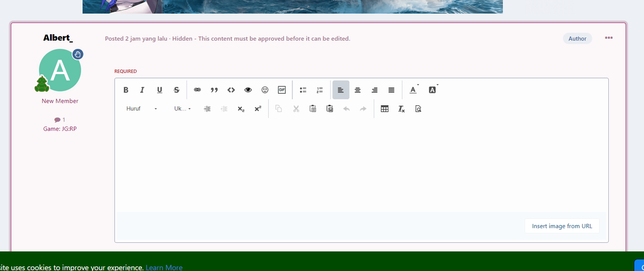Image resolution: width=644 pixels, height=271 pixels.
Task: Click the moderator hand badge on avatar
Action: coord(77,54)
